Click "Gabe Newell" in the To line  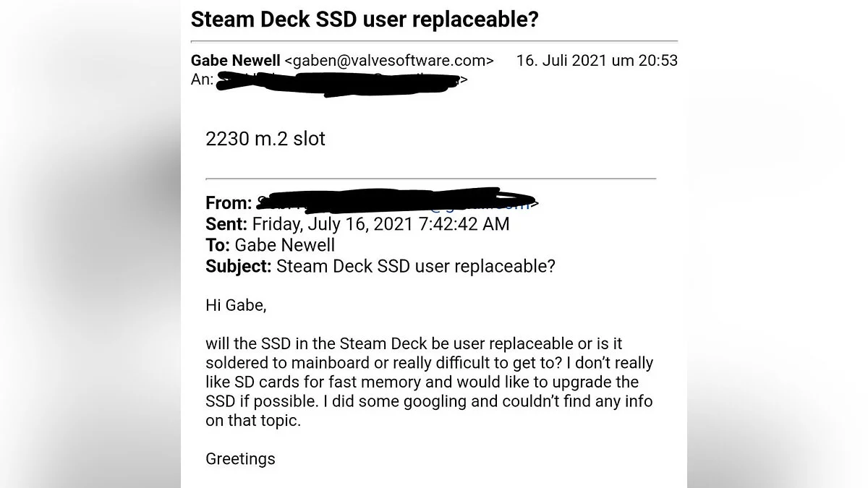[x=285, y=245]
